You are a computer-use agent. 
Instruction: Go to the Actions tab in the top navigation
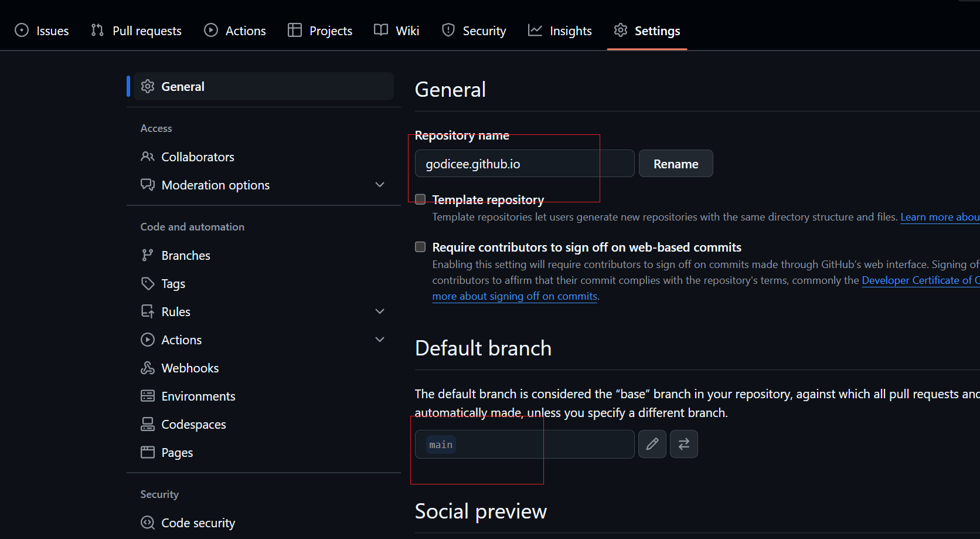[x=234, y=30]
